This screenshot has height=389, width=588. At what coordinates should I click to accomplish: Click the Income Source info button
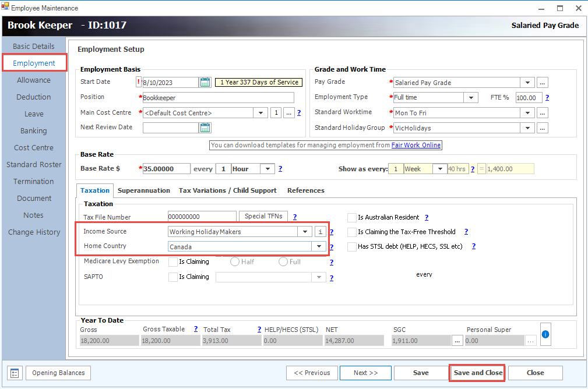coord(321,232)
